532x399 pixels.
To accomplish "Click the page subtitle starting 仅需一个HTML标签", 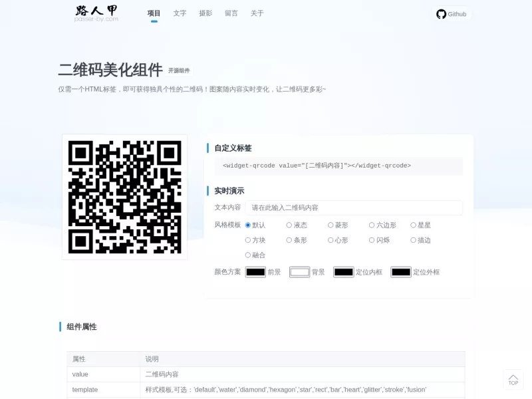I will [x=192, y=89].
